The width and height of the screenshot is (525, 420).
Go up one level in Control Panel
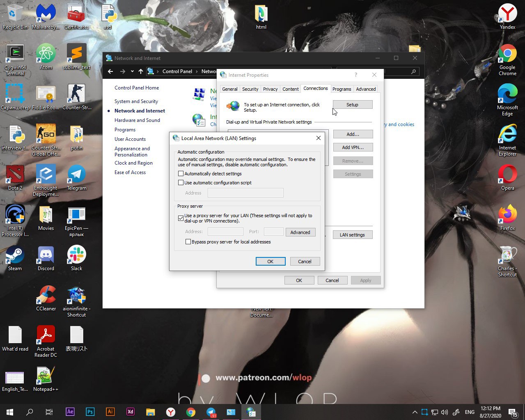click(141, 71)
